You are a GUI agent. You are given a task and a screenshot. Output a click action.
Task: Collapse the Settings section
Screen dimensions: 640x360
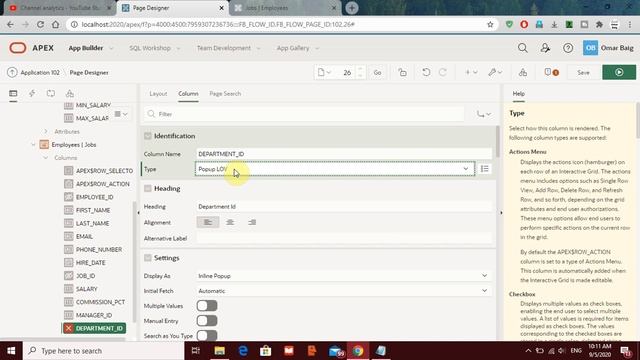click(148, 258)
